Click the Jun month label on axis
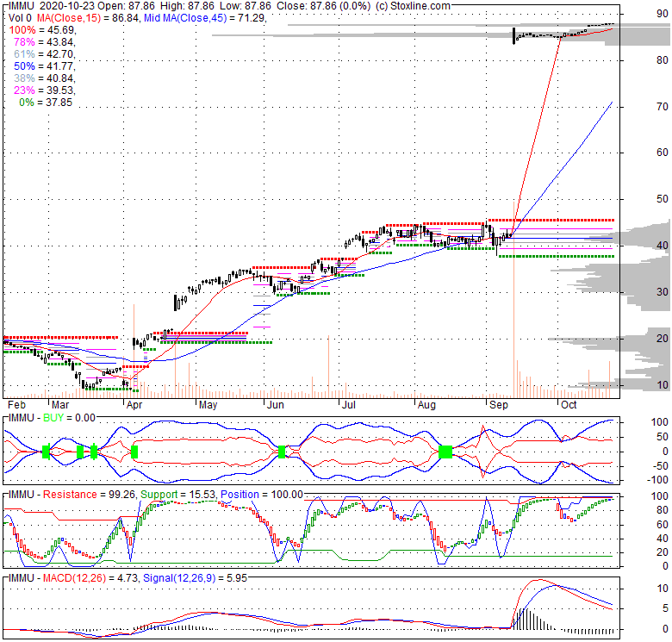This screenshot has height=642, width=672. tap(276, 405)
